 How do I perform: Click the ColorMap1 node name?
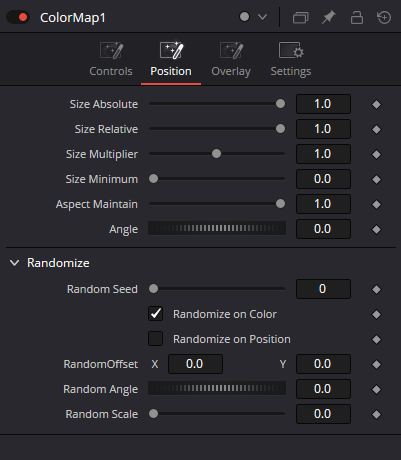73,18
